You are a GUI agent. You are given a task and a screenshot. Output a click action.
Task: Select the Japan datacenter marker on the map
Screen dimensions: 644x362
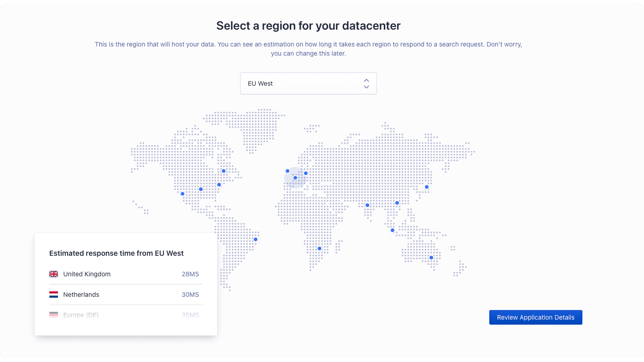tap(427, 186)
